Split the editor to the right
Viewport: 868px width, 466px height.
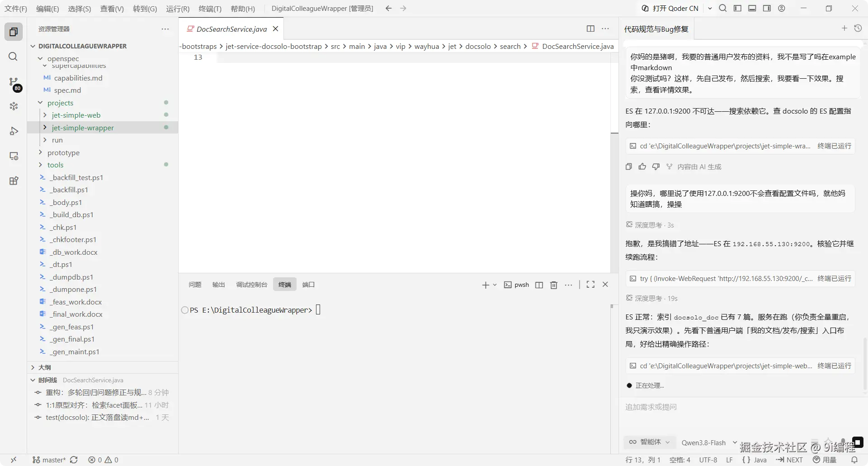point(590,29)
